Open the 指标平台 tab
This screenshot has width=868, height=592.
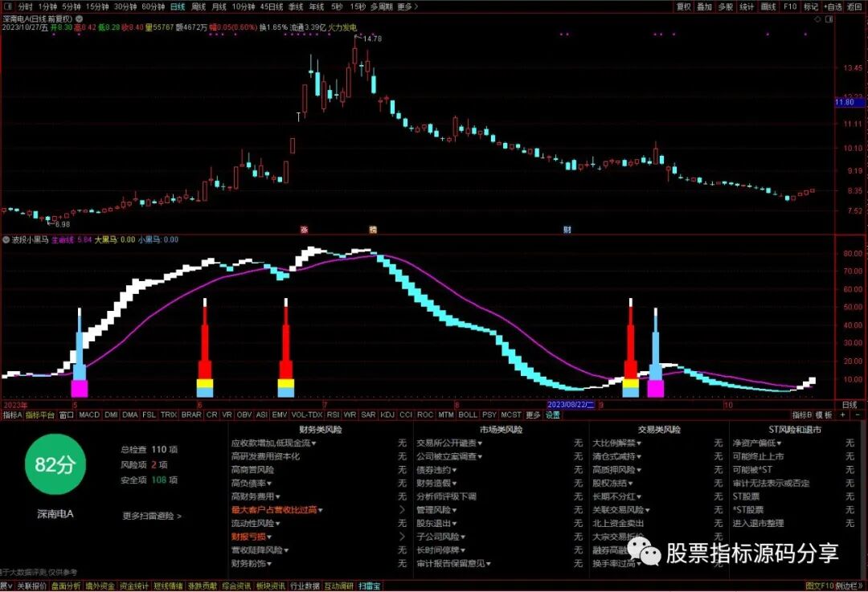(40, 414)
